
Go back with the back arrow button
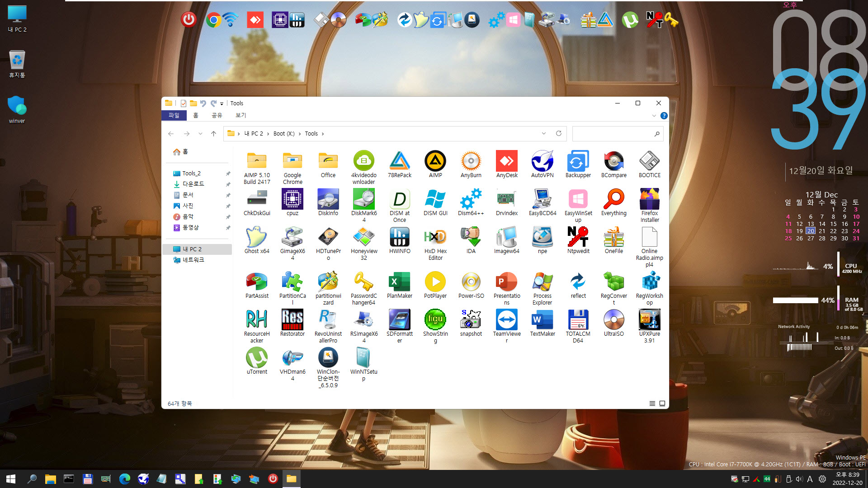171,134
